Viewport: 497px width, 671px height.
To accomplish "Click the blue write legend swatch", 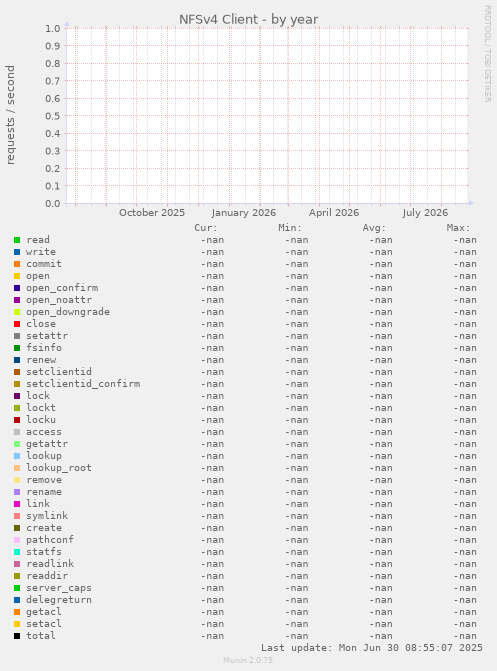I will tap(17, 252).
